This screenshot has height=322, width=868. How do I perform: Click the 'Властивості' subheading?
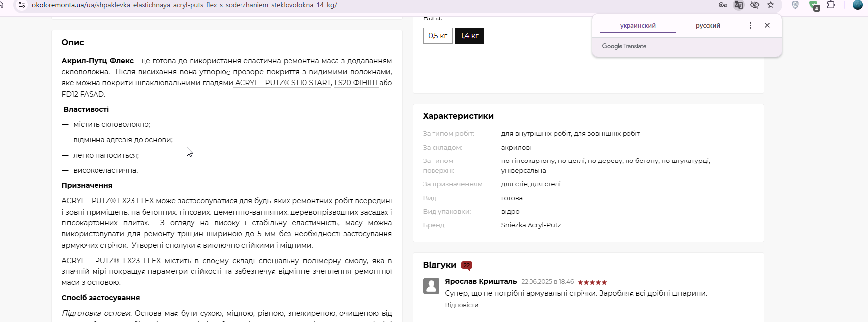coord(86,109)
